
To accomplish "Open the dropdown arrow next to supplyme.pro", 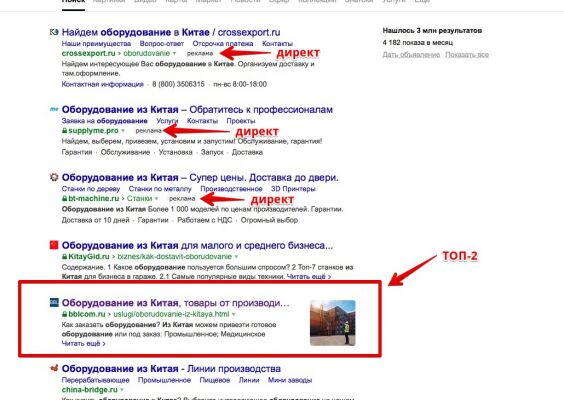I will coord(123,131).
